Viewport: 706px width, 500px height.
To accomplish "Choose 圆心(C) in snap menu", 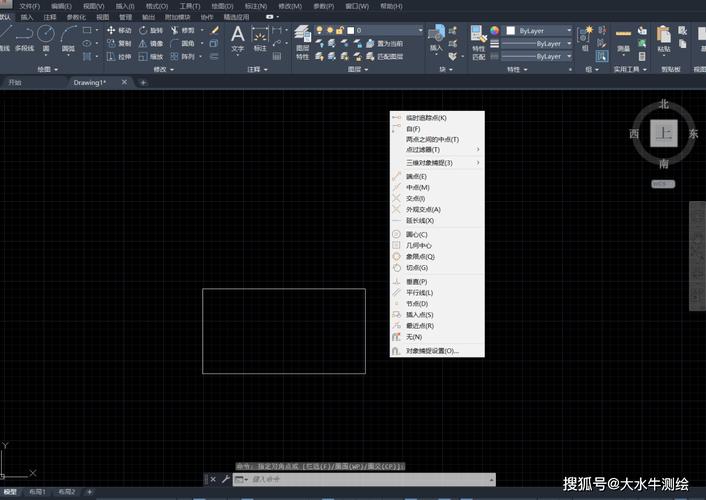I will (437, 234).
